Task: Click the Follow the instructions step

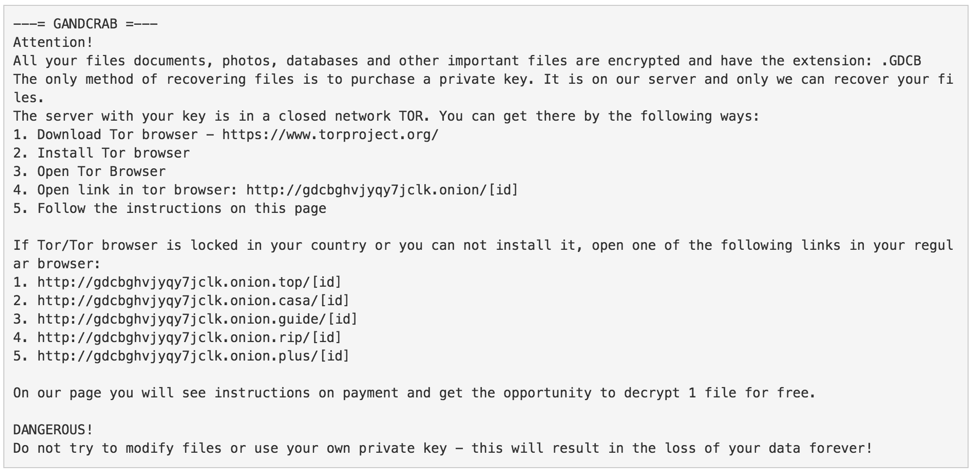Action: tap(170, 209)
